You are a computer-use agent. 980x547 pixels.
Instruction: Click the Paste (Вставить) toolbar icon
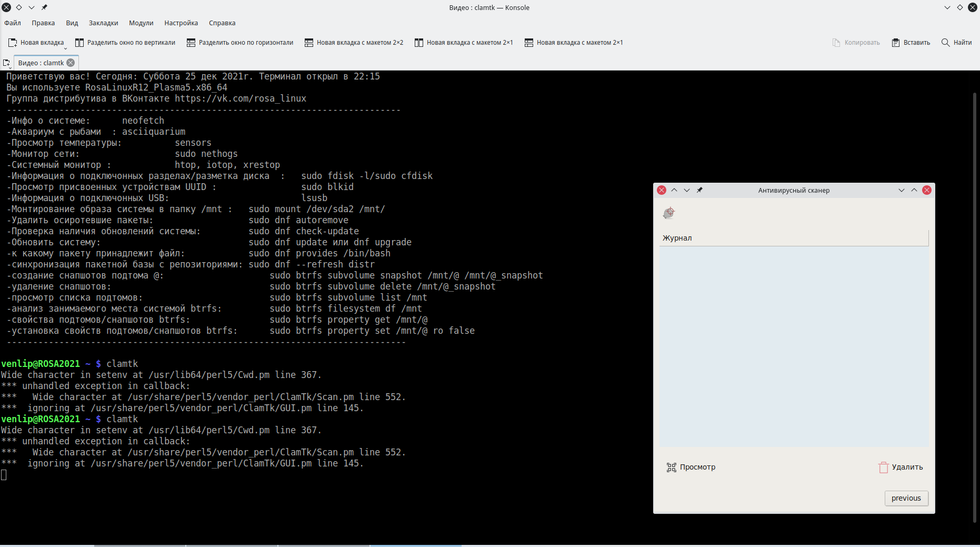pyautogui.click(x=896, y=43)
